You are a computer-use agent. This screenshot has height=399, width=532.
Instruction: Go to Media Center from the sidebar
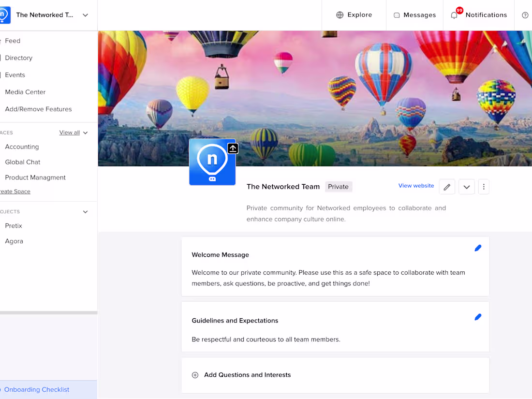click(25, 92)
